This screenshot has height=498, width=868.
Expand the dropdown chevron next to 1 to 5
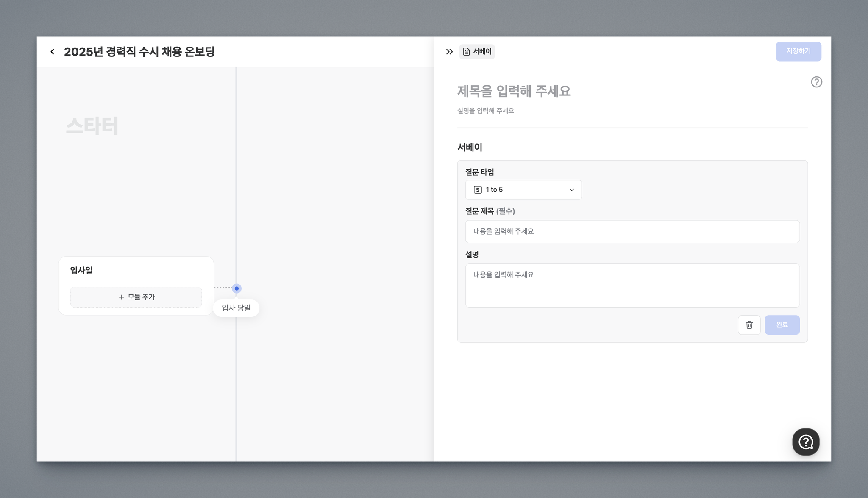click(571, 190)
